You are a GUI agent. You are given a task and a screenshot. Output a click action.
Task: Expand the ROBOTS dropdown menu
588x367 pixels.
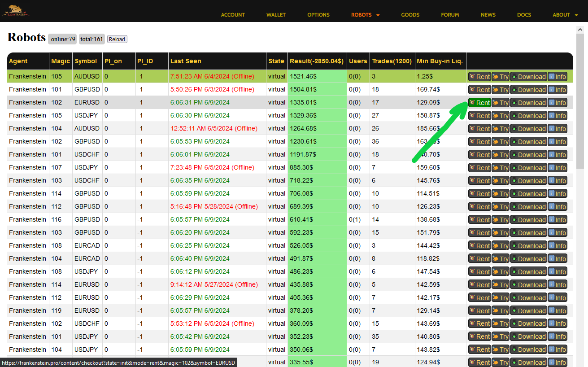pos(365,15)
